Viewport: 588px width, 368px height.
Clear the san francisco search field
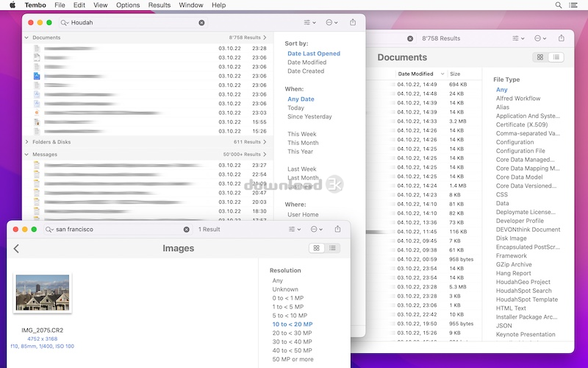(187, 230)
